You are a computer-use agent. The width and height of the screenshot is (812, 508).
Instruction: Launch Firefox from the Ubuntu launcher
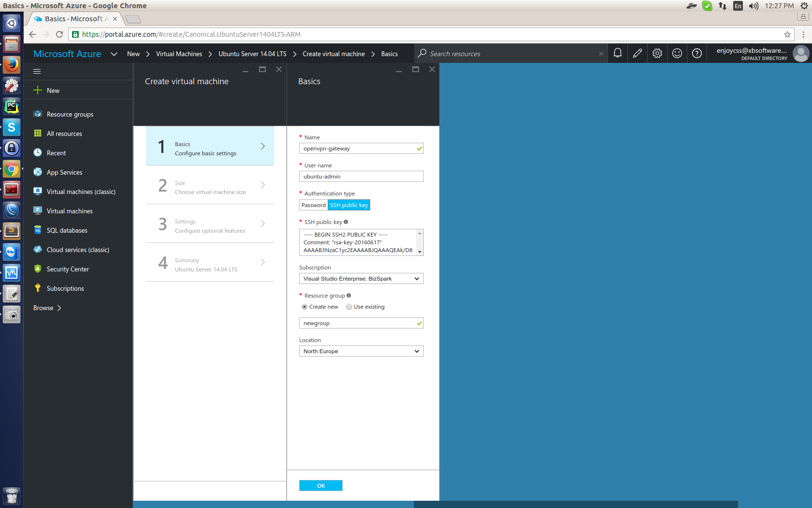pos(11,64)
